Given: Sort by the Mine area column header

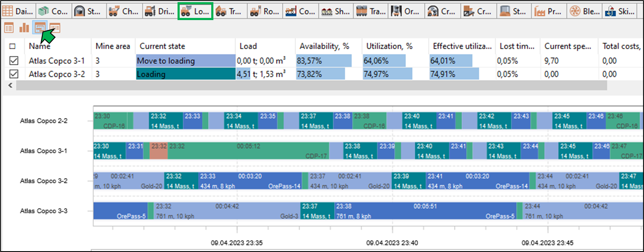Looking at the screenshot, I should pos(113,46).
